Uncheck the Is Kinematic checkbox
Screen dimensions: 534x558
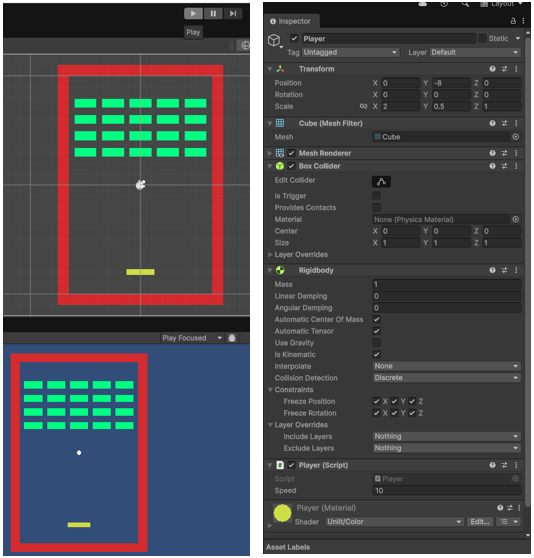tap(376, 354)
